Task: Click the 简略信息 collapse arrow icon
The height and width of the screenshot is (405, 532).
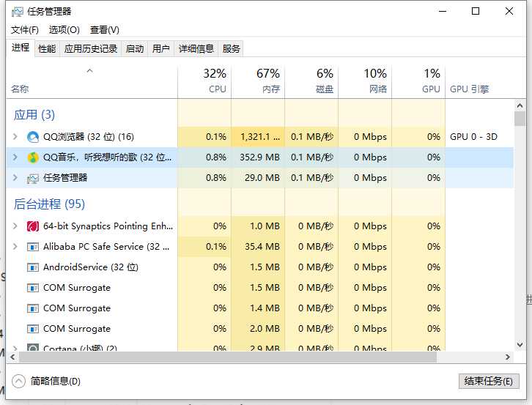Action: pos(18,382)
